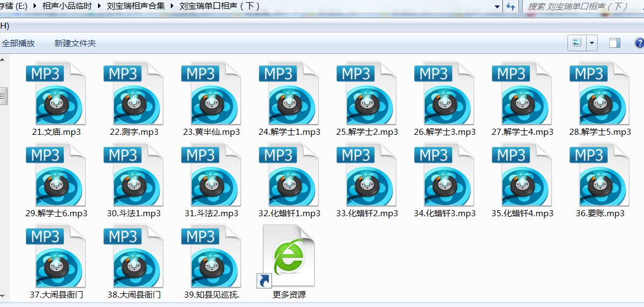Click 刘宝瑞单口相声(下) breadcrumb segment
The height and width of the screenshot is (307, 644).
[x=219, y=6]
